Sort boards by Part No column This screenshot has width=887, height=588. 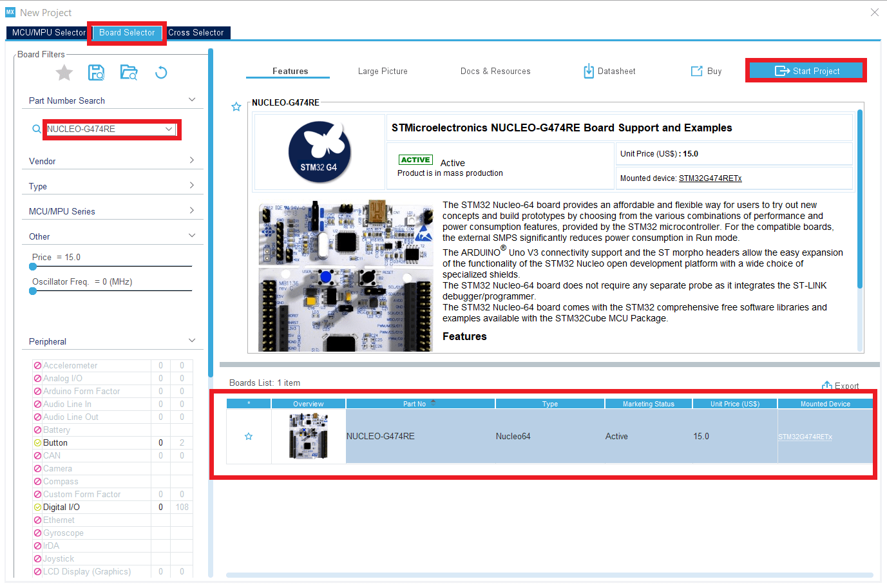click(421, 404)
